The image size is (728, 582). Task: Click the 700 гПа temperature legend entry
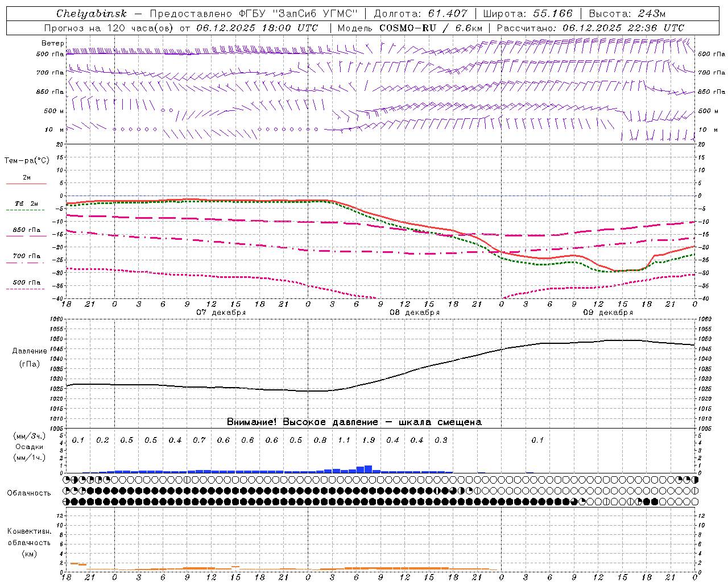tap(26, 256)
